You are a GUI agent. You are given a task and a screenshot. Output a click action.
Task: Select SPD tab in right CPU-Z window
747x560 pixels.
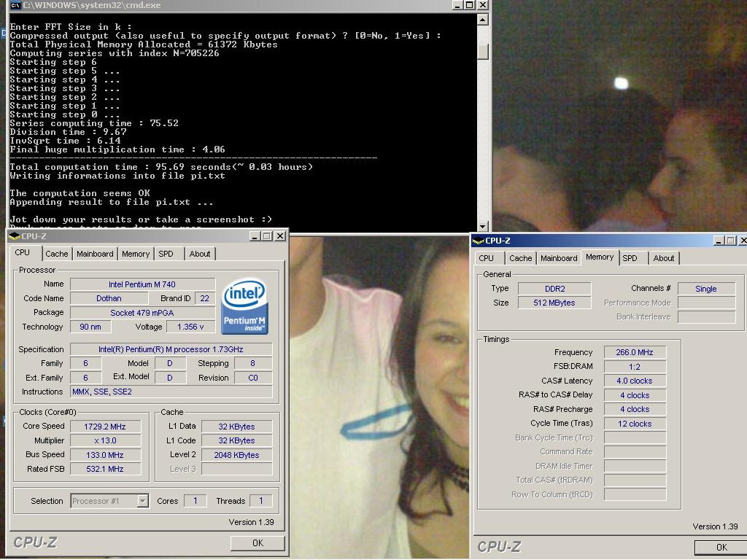[x=630, y=258]
